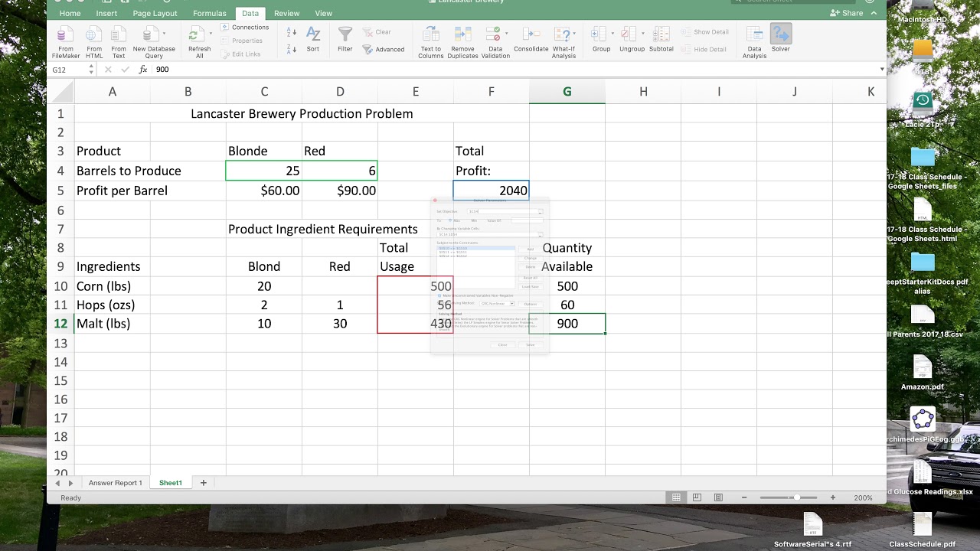Select Total Profit cell 2040
The height and width of the screenshot is (551, 980).
[x=491, y=191]
